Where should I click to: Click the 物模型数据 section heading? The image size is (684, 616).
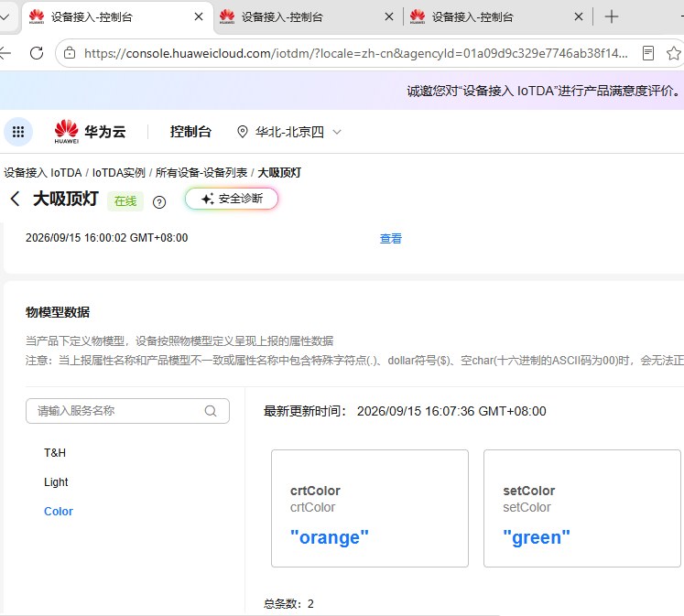click(58, 312)
